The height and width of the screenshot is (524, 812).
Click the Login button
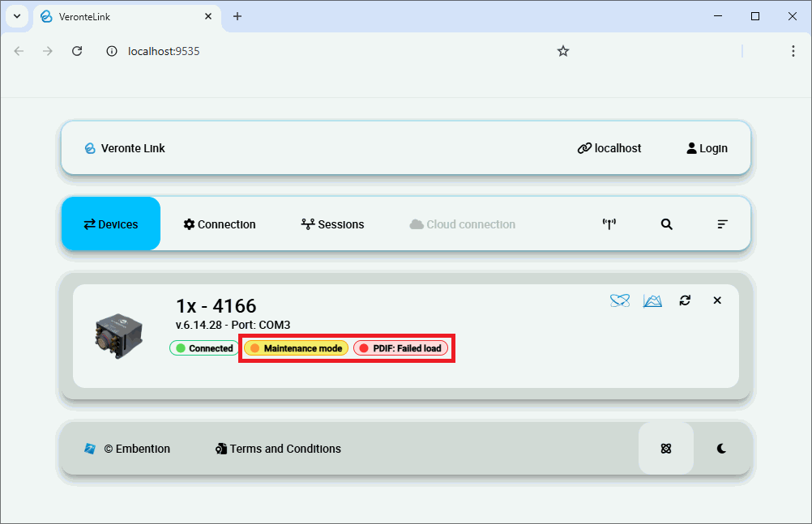(707, 148)
